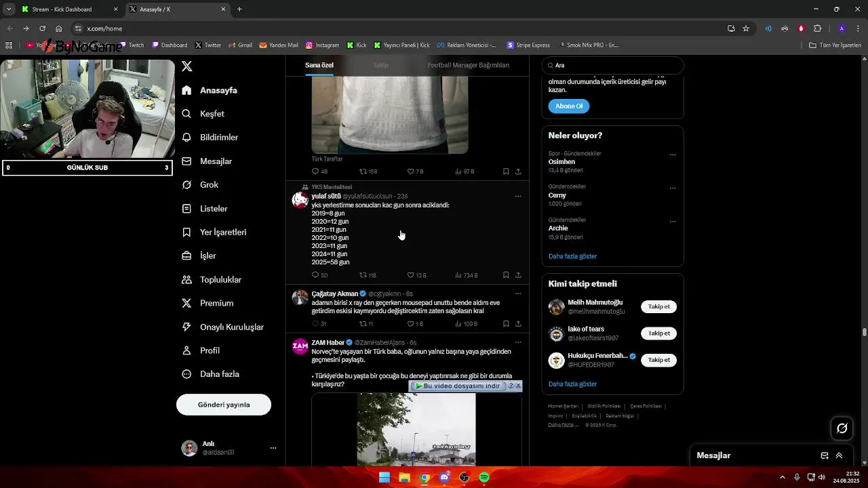Open Spotify from the taskbar
Screen dimensions: 868x488
pyautogui.click(x=484, y=477)
